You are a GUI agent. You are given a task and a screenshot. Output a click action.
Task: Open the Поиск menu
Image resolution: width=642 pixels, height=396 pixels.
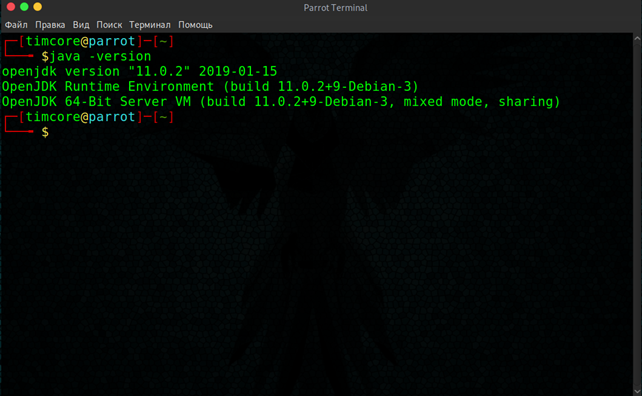[109, 25]
